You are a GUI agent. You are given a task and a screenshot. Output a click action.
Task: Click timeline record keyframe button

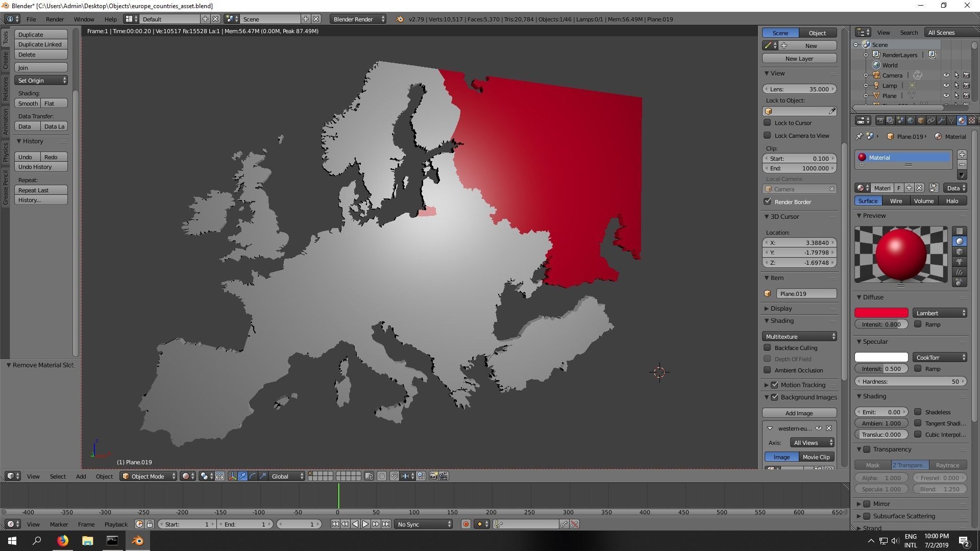(465, 524)
